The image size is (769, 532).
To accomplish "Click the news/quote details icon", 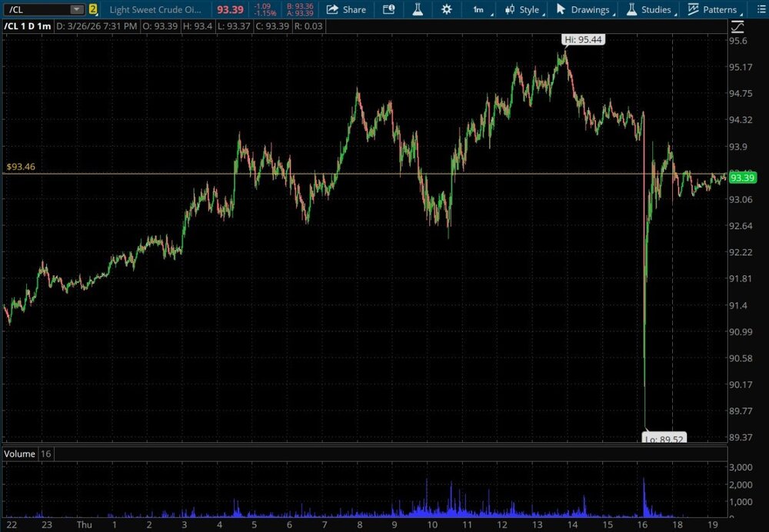I will pyautogui.click(x=389, y=10).
